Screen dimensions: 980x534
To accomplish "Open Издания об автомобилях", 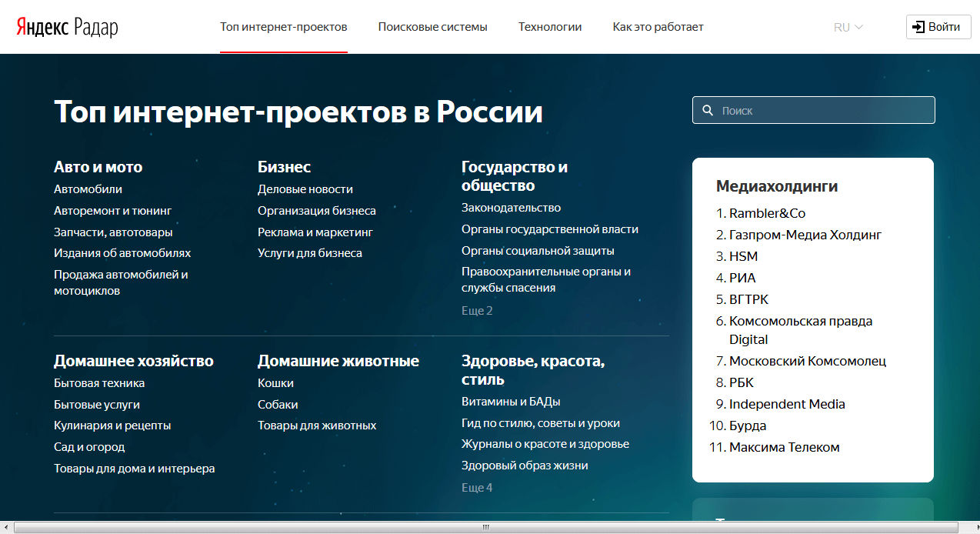I will coord(122,253).
